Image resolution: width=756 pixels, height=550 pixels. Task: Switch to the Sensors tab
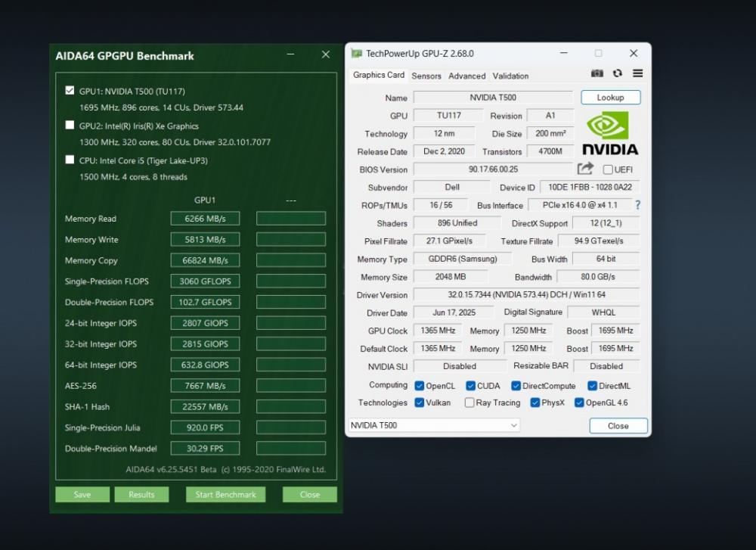point(426,76)
